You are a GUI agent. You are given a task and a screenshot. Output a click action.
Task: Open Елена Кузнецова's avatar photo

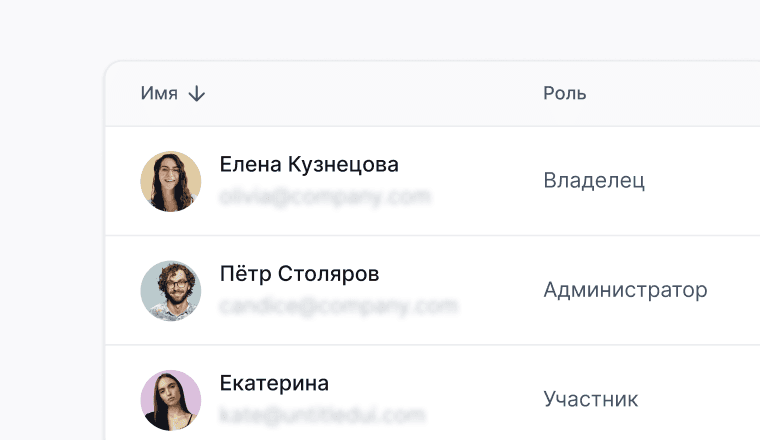tap(171, 181)
